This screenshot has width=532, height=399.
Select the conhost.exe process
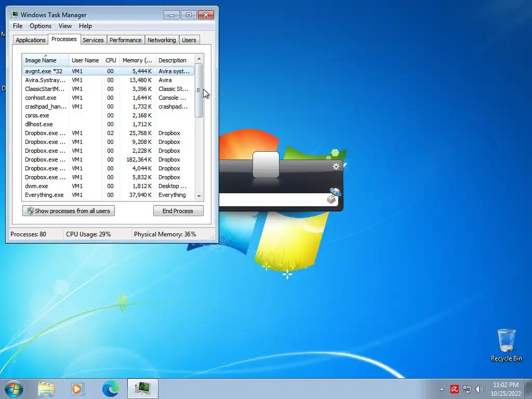tap(108, 98)
